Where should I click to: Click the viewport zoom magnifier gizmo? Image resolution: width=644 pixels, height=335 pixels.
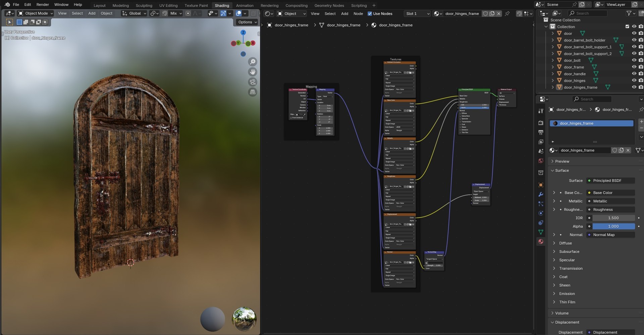tap(253, 62)
